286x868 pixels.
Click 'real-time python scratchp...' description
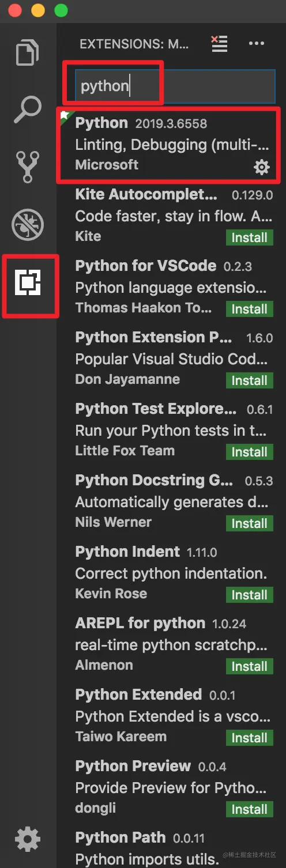(x=171, y=645)
